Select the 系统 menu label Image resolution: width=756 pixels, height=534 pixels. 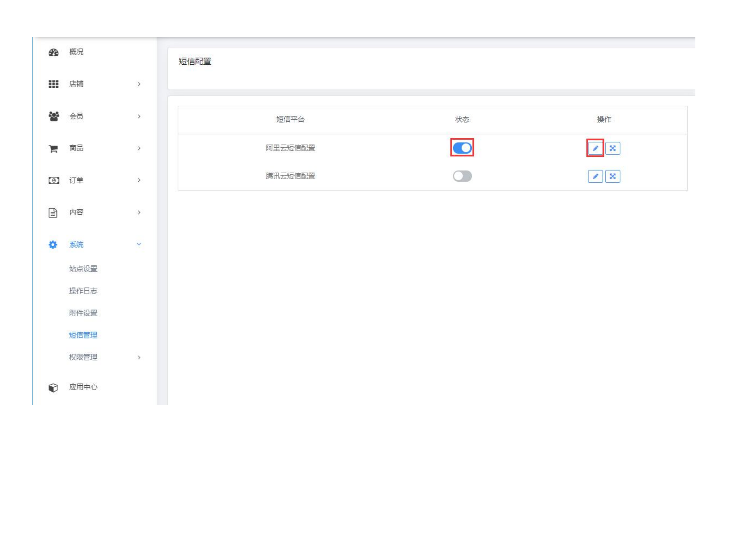[x=76, y=245]
